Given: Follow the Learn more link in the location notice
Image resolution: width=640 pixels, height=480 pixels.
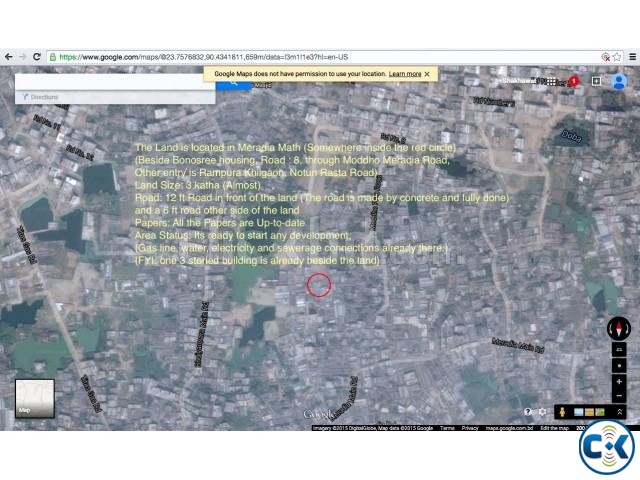Looking at the screenshot, I should click(404, 74).
